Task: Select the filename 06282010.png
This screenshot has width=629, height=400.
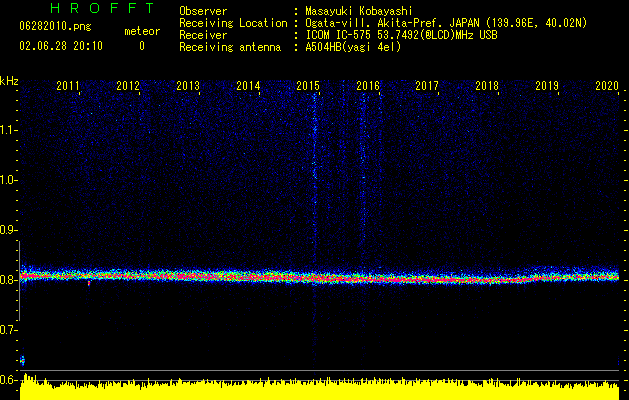Action: point(55,27)
